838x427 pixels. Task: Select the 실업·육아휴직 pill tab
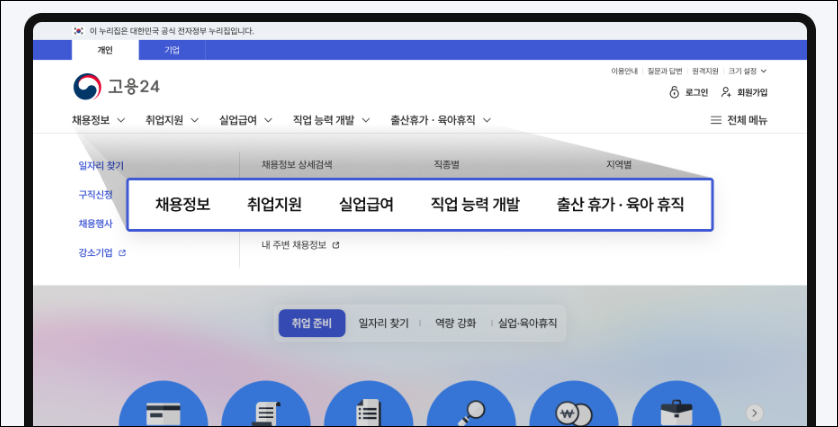pyautogui.click(x=527, y=323)
